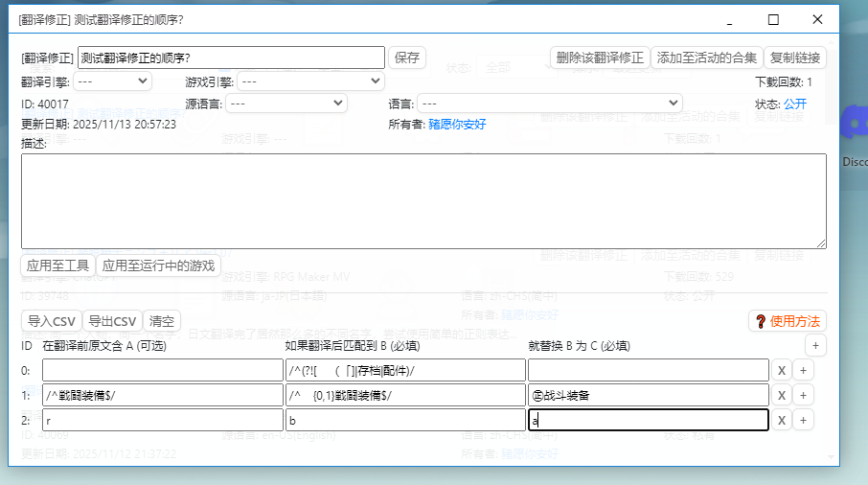
Task: Click the plus button in the table header
Action: pos(814,345)
